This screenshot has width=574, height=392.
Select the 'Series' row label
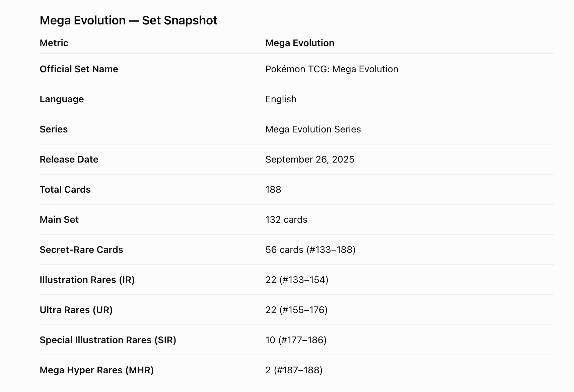(54, 129)
